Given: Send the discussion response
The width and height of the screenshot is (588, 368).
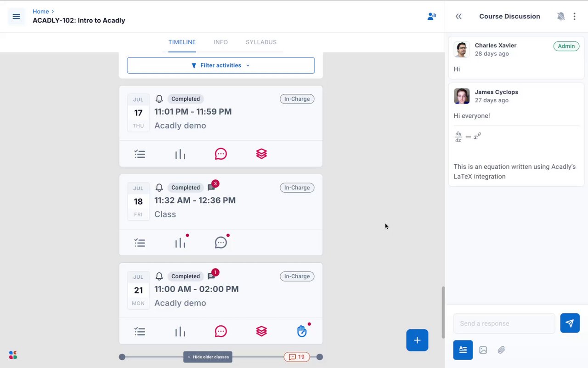Looking at the screenshot, I should pyautogui.click(x=570, y=323).
